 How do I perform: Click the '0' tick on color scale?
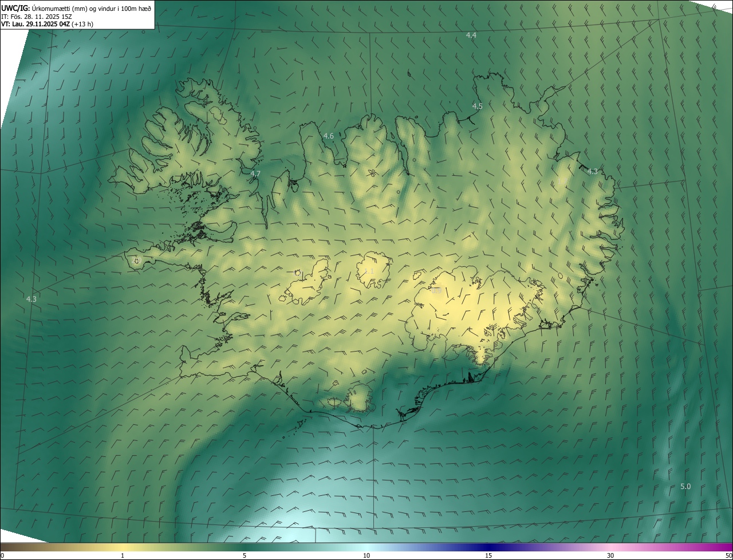[x=2, y=556]
